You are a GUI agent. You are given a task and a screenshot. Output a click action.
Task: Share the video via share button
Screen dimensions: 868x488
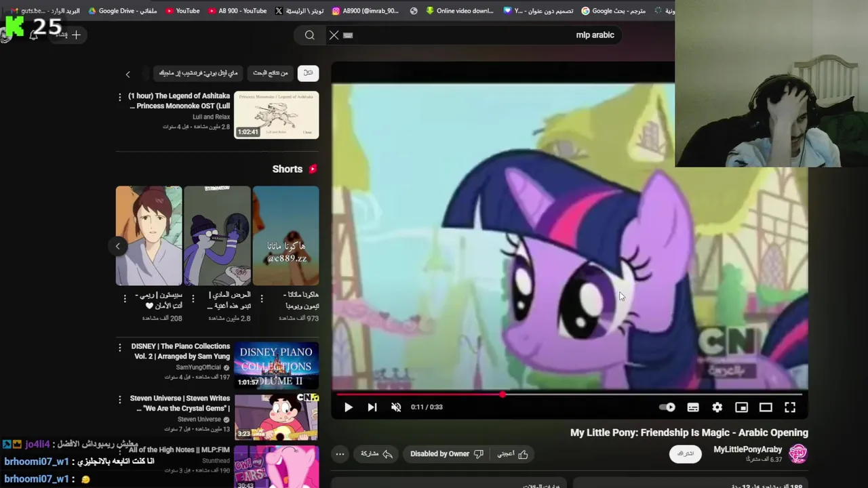pos(377,454)
